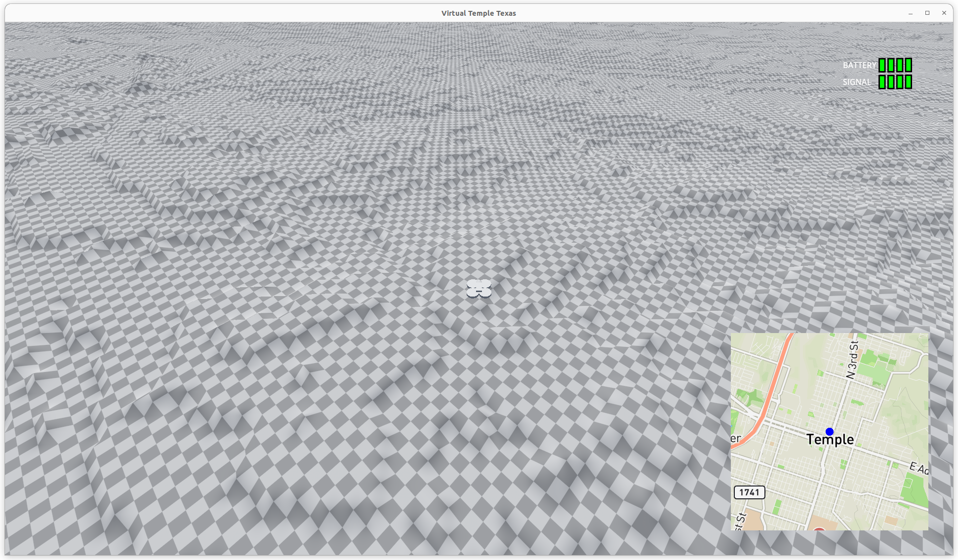Click the blue position dot on minimap
Viewport: 958px width, 560px height.
[x=830, y=432]
